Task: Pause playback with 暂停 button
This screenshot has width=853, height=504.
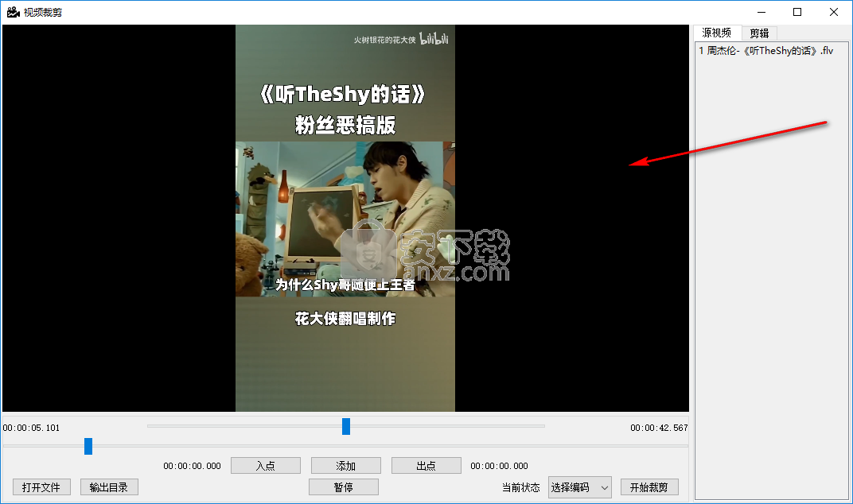Action: (x=343, y=487)
